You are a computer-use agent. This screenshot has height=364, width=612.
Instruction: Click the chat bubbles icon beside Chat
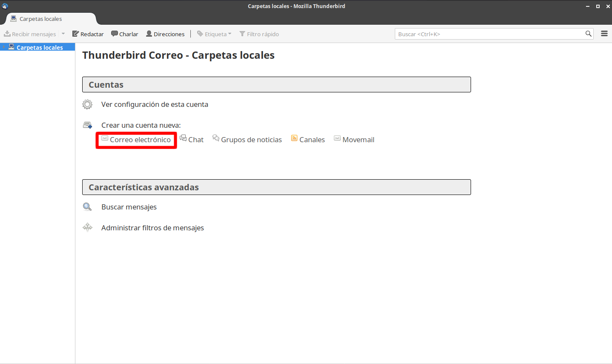[x=183, y=138]
